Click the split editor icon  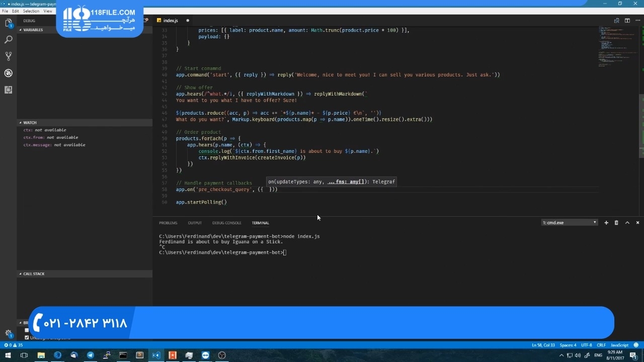pos(627,21)
